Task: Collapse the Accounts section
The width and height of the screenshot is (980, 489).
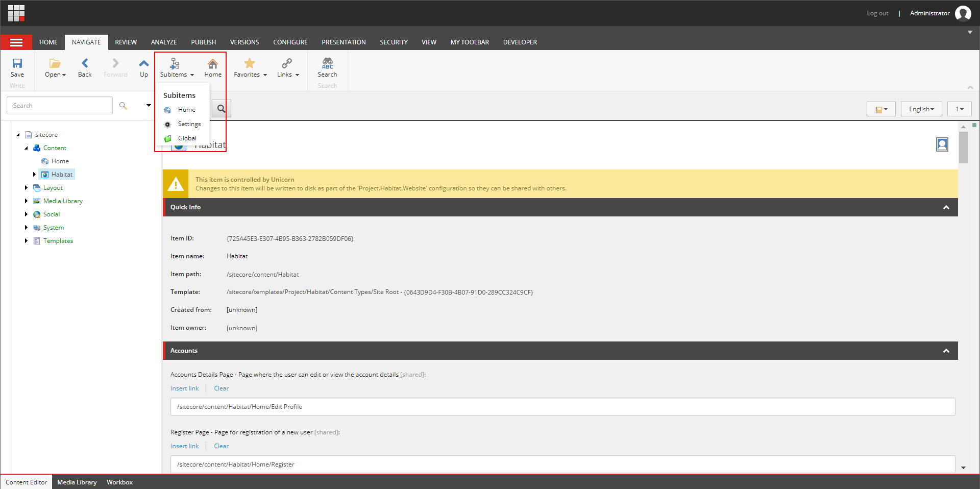Action: point(946,351)
